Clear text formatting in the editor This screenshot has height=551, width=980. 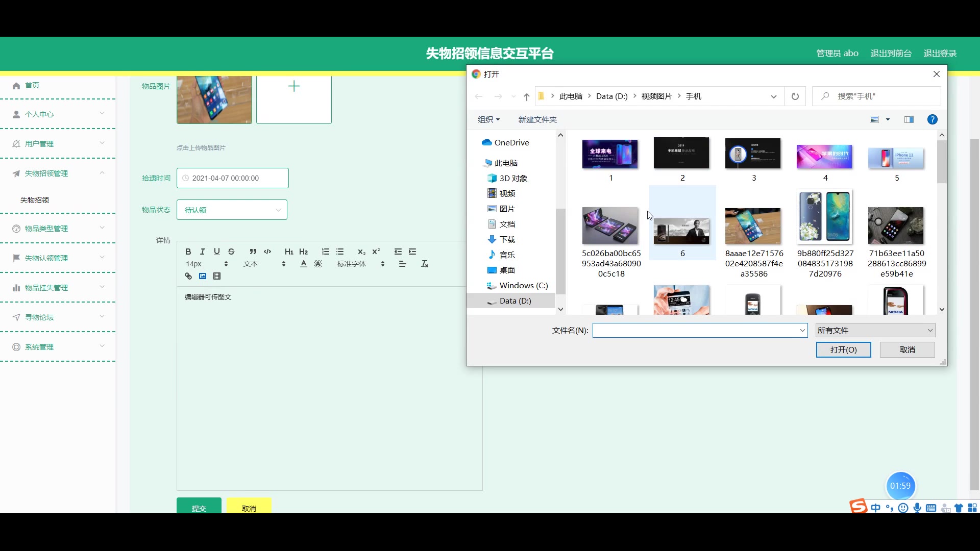[x=425, y=264]
